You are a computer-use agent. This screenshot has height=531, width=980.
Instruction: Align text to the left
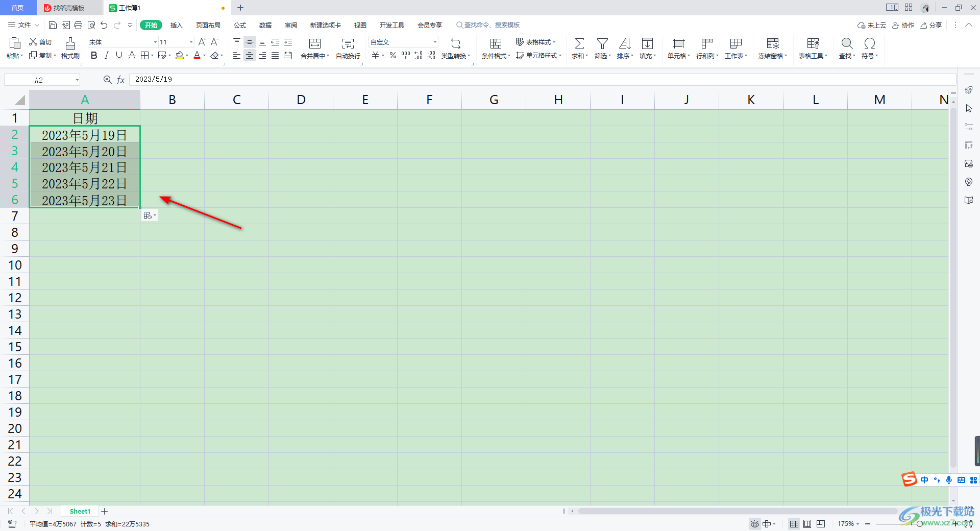(237, 55)
